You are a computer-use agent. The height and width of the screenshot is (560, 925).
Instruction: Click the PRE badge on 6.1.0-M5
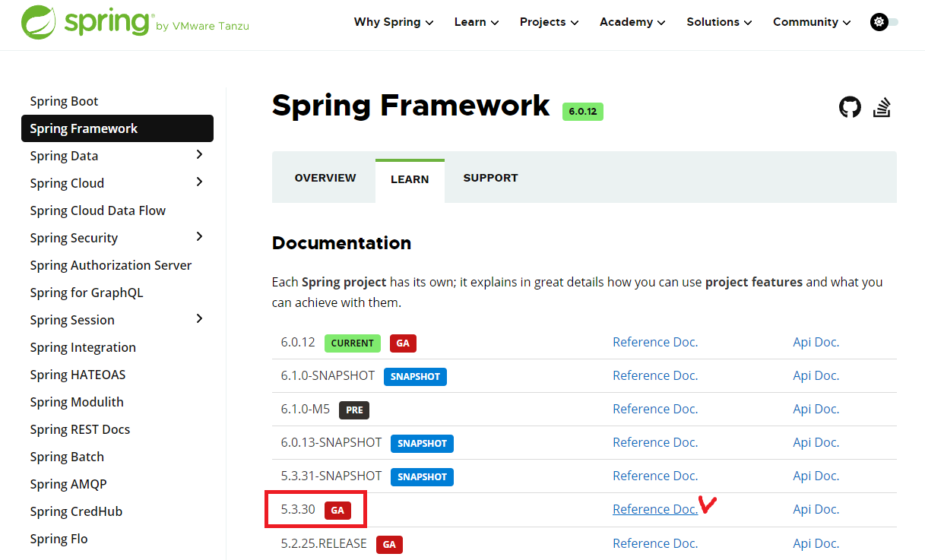tap(354, 410)
